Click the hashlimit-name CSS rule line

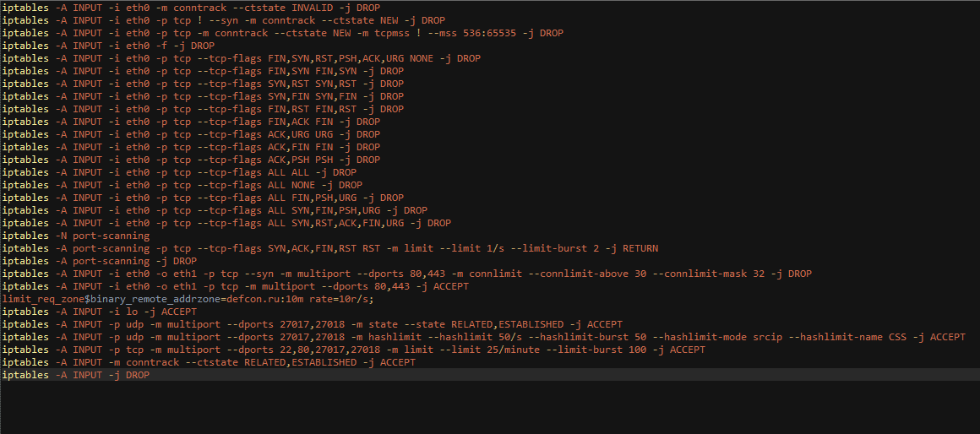[484, 337]
